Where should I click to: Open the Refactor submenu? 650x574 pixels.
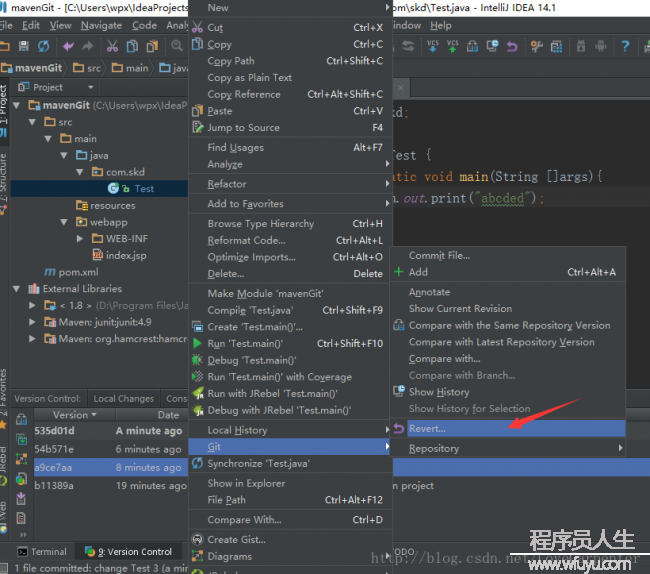click(x=291, y=184)
